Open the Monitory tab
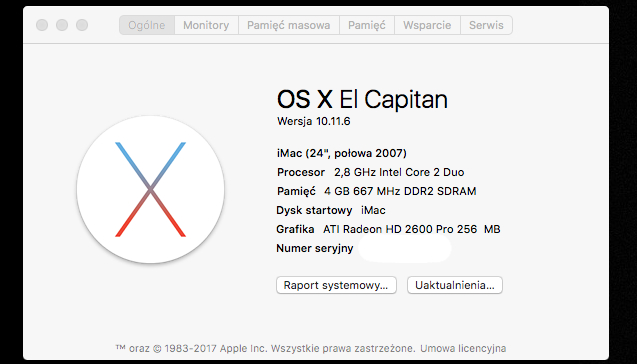Image resolution: width=637 pixels, height=364 pixels. [x=206, y=25]
